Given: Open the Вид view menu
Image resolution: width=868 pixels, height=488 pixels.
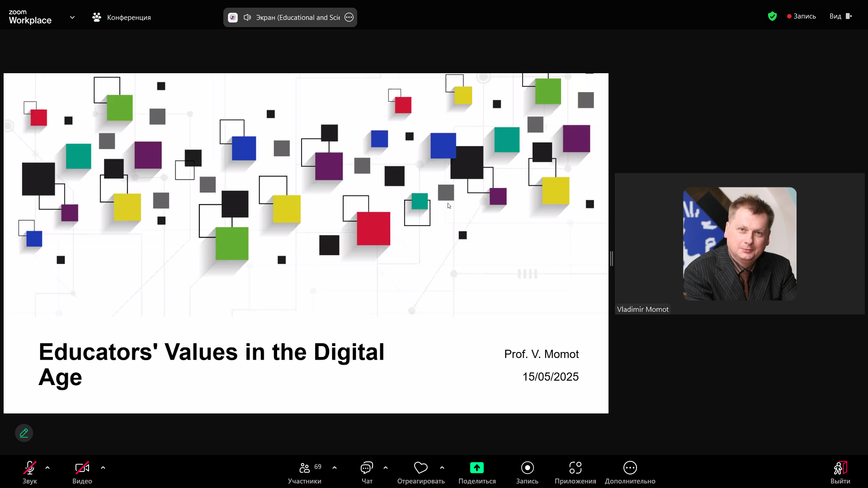Looking at the screenshot, I should click(840, 16).
